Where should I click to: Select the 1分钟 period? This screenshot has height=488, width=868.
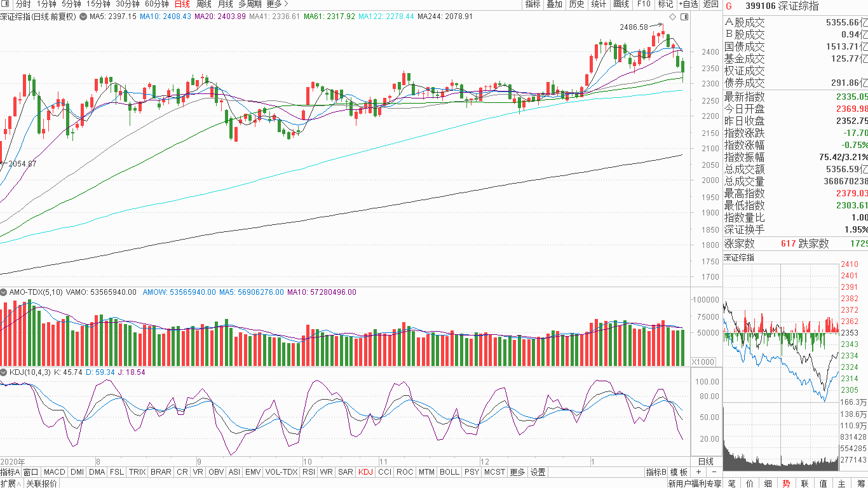[46, 4]
